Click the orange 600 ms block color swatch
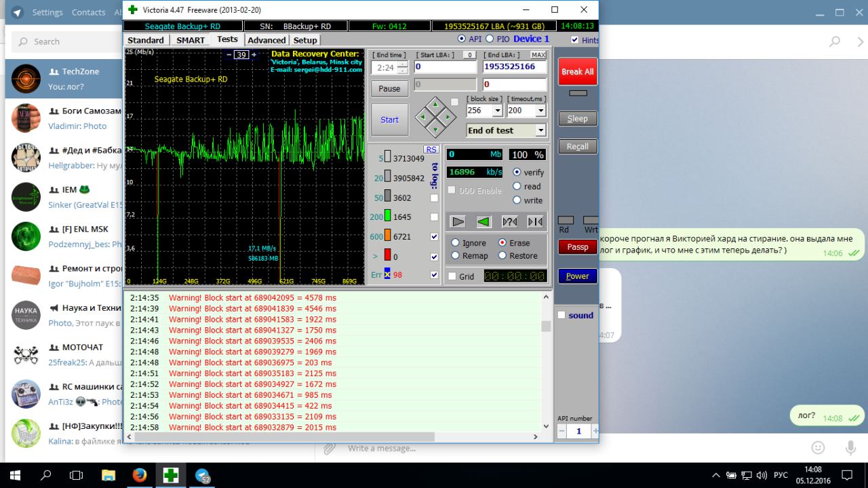This screenshot has height=488, width=868. [387, 236]
